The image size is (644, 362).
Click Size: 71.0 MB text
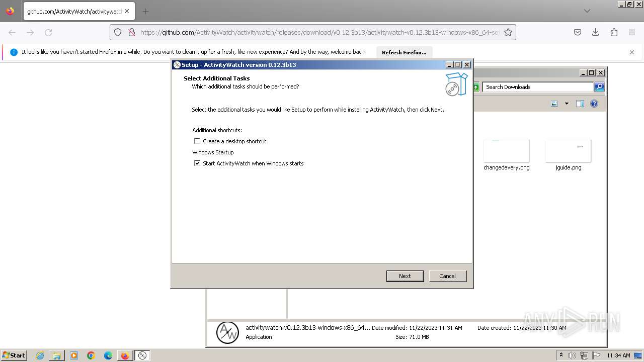tap(412, 337)
